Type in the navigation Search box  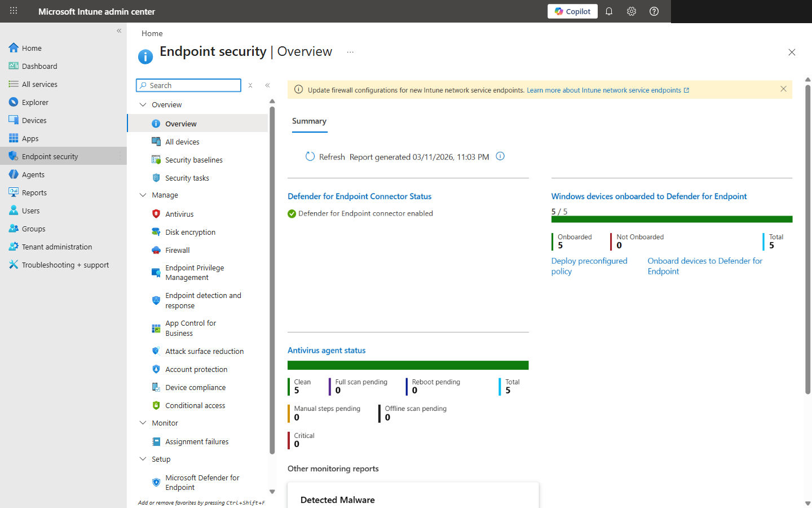(189, 85)
